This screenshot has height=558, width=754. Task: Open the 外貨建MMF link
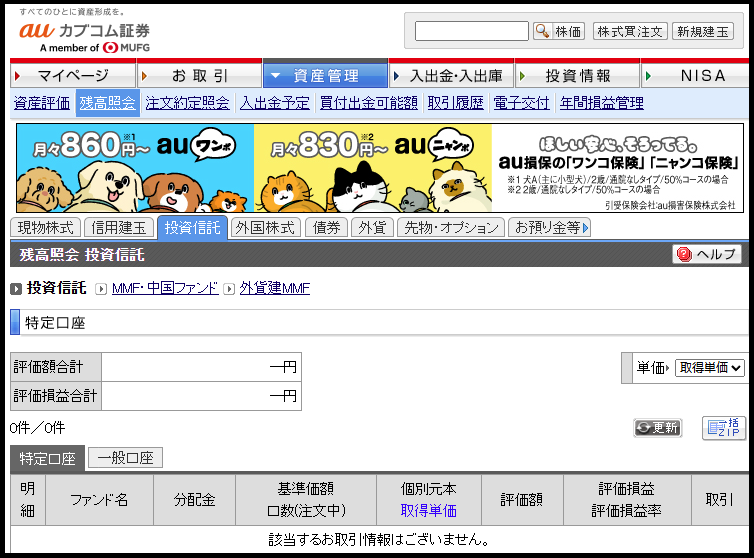tap(275, 288)
